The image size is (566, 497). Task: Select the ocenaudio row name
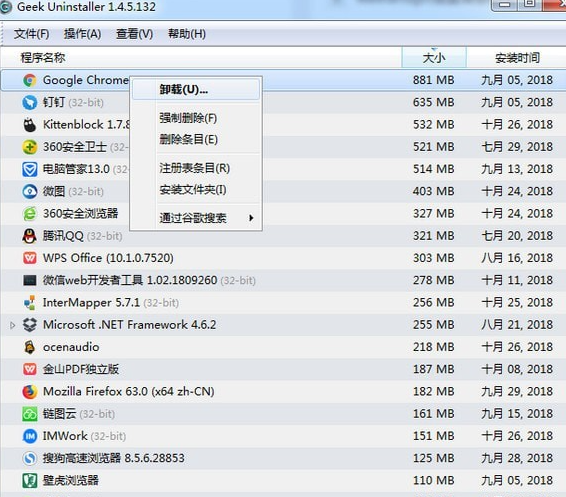pyautogui.click(x=71, y=347)
